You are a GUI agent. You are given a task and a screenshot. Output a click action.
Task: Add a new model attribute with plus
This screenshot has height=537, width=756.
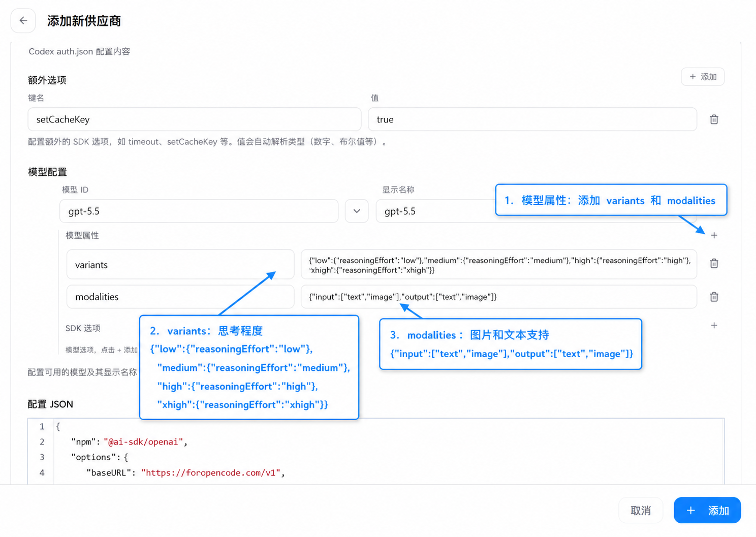(714, 235)
